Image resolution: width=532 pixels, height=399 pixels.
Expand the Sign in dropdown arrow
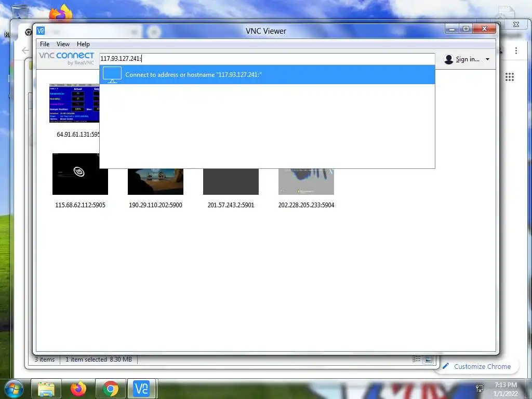pos(487,59)
